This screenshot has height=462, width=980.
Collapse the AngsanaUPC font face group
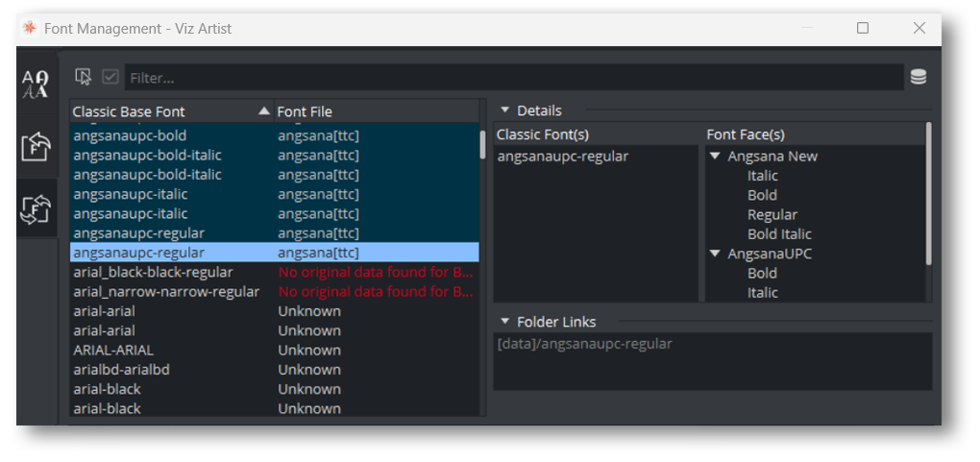click(x=715, y=254)
